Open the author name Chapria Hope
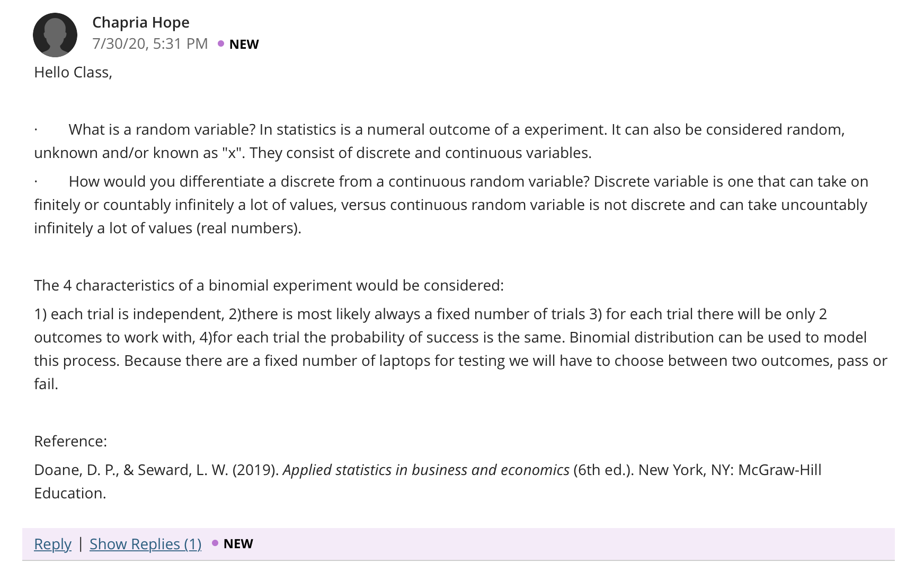Image resolution: width=924 pixels, height=562 pixels. pyautogui.click(x=141, y=22)
